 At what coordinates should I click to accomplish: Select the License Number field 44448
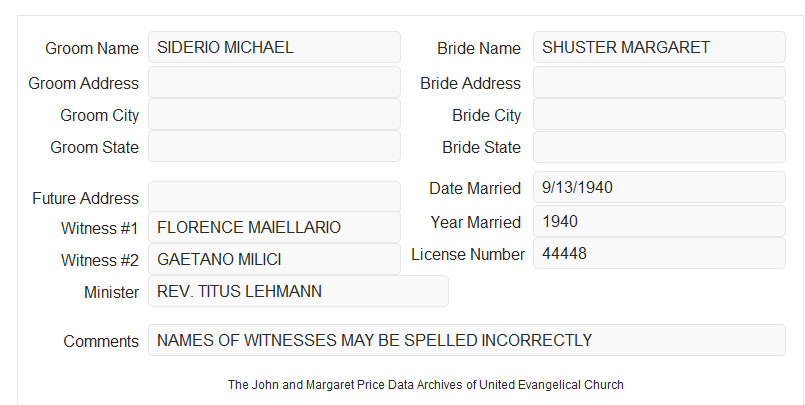[659, 253]
